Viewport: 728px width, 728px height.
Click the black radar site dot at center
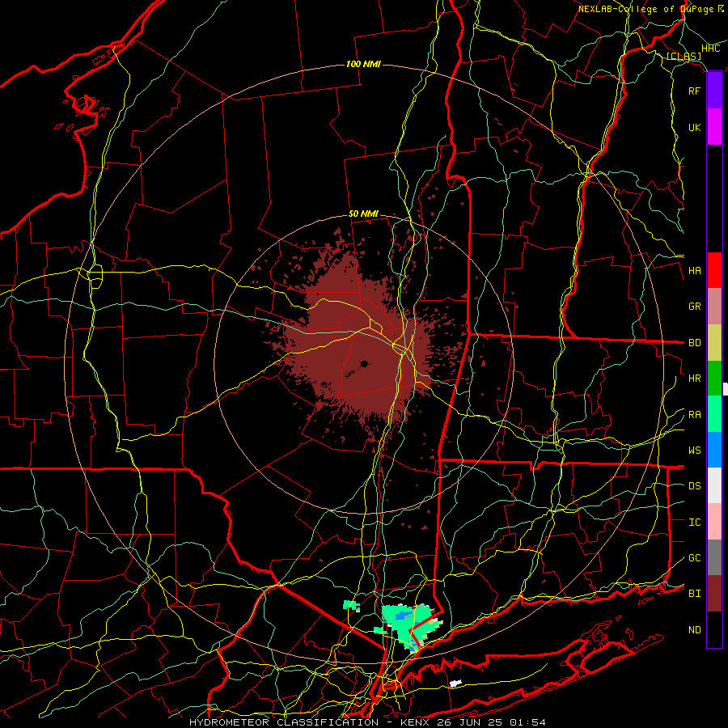coord(365,363)
